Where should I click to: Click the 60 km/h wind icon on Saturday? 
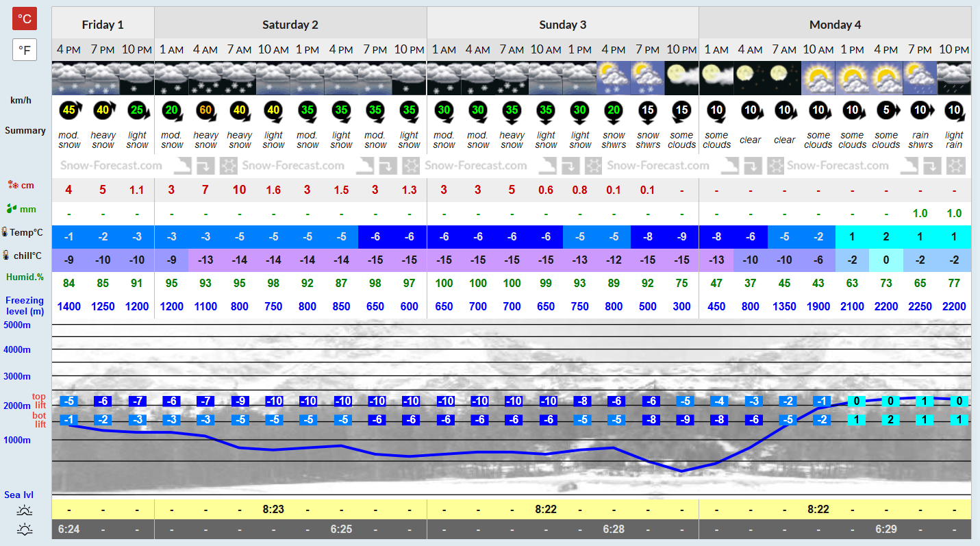205,110
